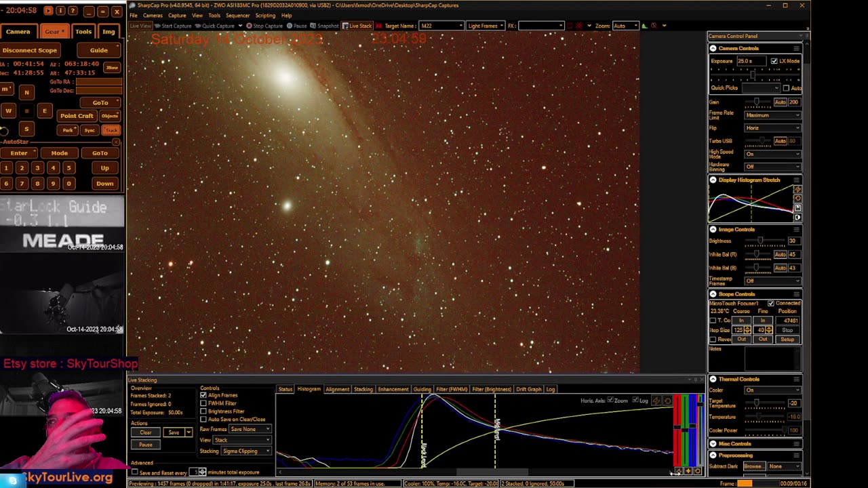Adjust the Brightness slider

[764, 241]
